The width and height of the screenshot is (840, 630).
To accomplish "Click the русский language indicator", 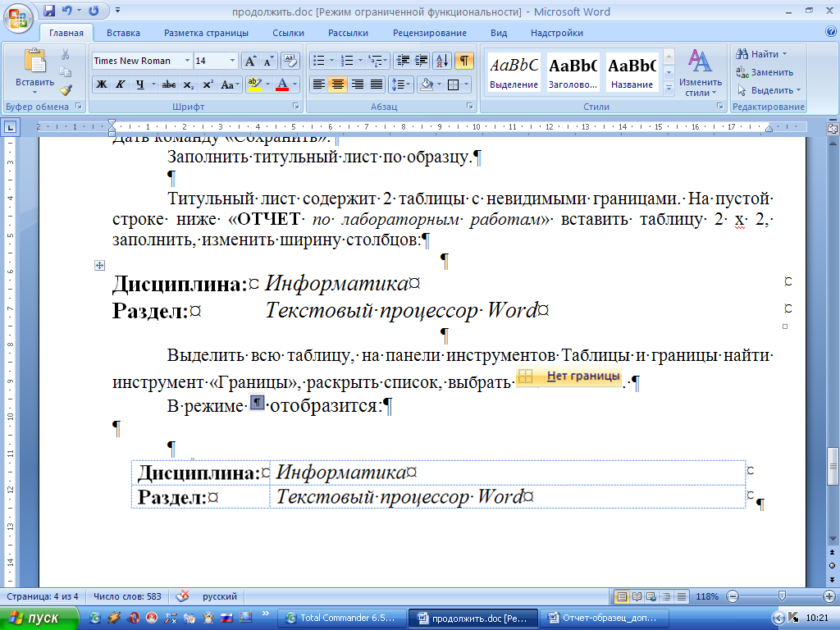I will [x=219, y=596].
